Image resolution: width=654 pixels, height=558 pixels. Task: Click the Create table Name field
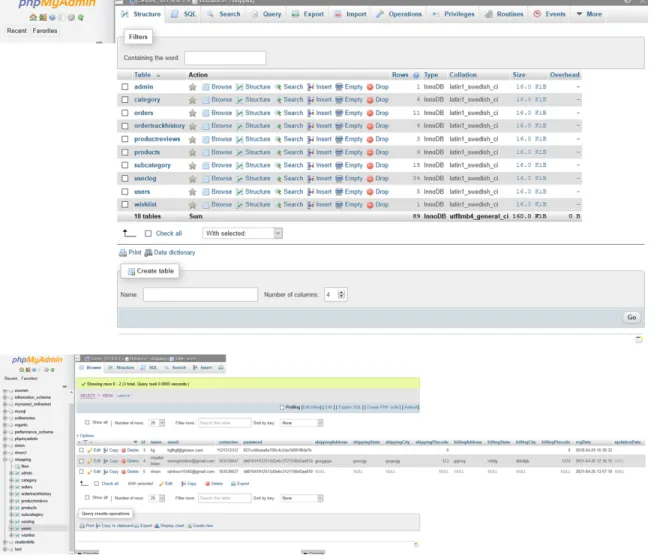[200, 294]
